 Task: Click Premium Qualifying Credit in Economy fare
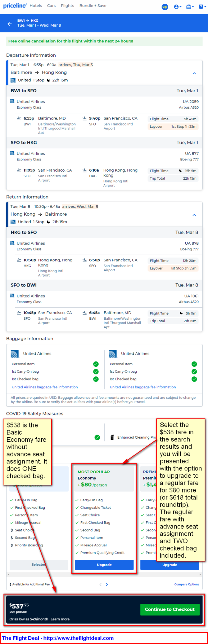pos(102,553)
